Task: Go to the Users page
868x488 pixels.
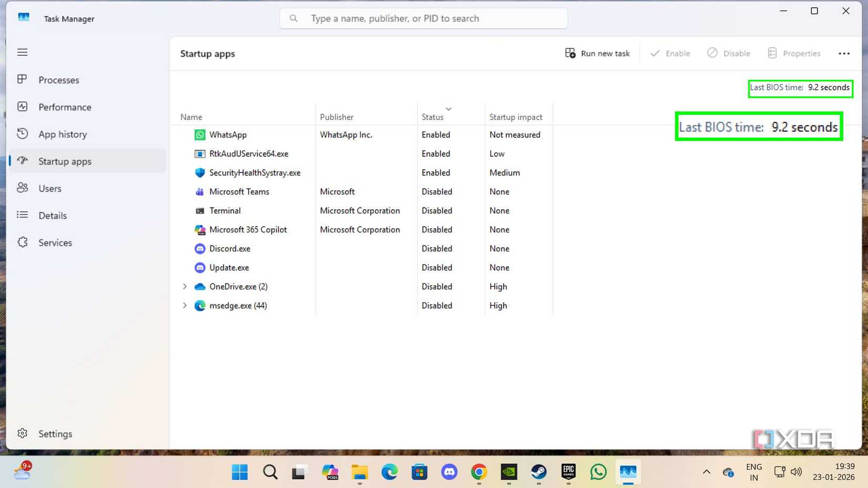Action: [49, 188]
